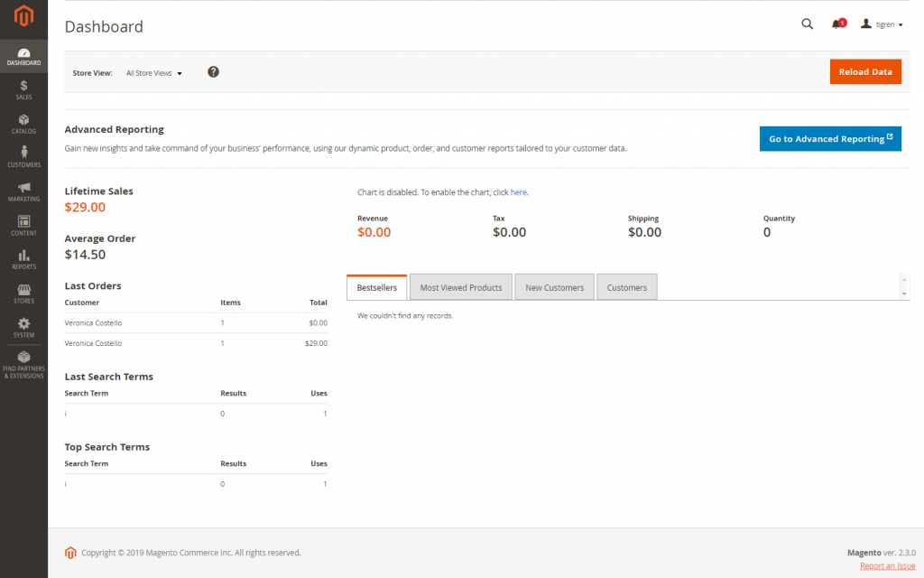Click the Reload Data button
This screenshot has height=578, width=924.
tap(865, 71)
